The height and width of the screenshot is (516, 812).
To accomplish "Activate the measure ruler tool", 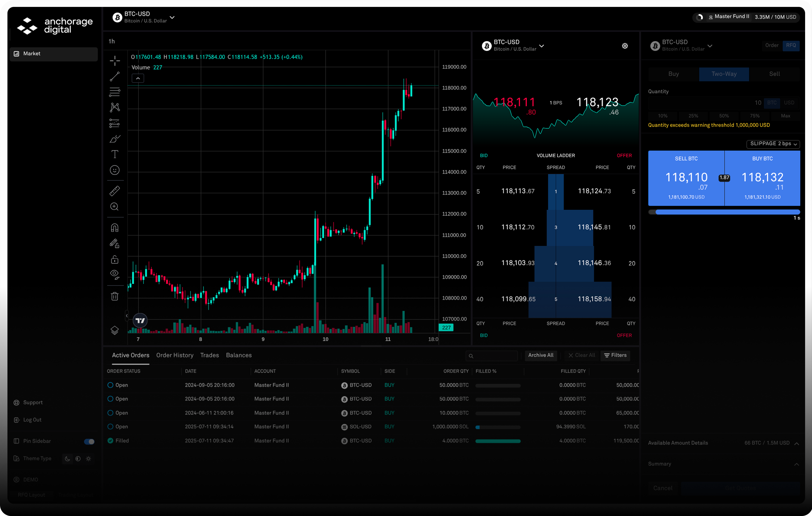I will coord(115,191).
